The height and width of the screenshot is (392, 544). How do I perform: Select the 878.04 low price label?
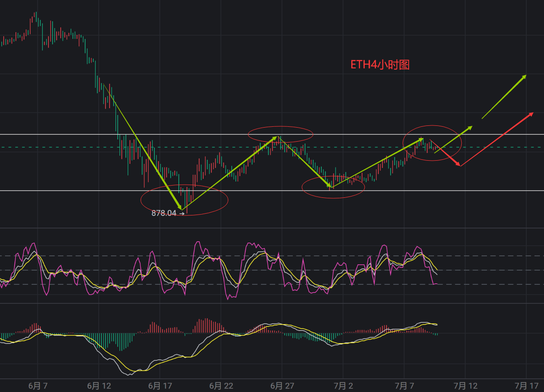164,213
